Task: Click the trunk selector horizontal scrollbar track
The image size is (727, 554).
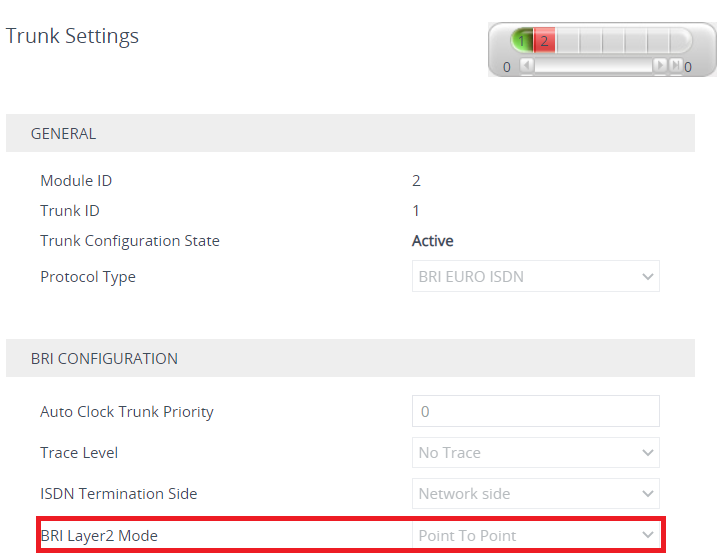Action: pyautogui.click(x=593, y=66)
